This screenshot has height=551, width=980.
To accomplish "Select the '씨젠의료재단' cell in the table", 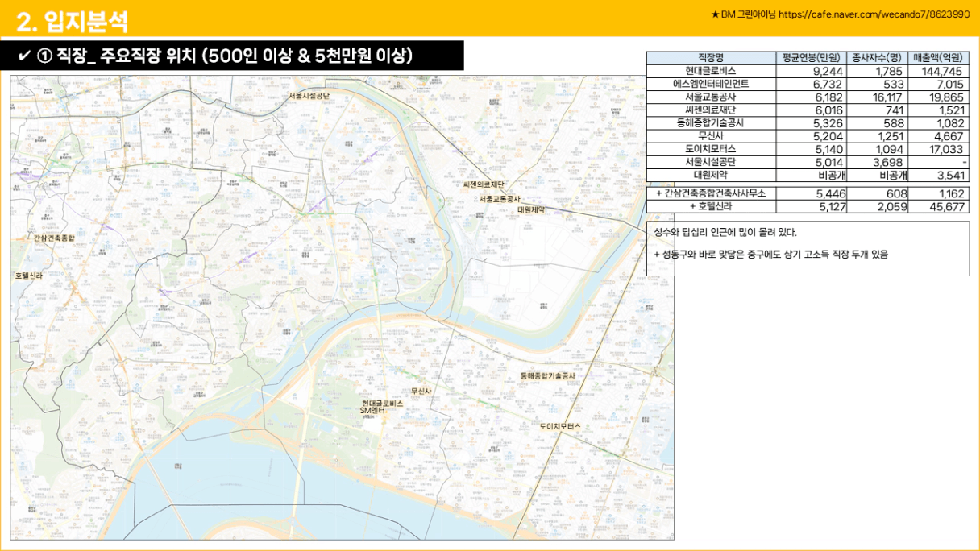I will click(711, 110).
